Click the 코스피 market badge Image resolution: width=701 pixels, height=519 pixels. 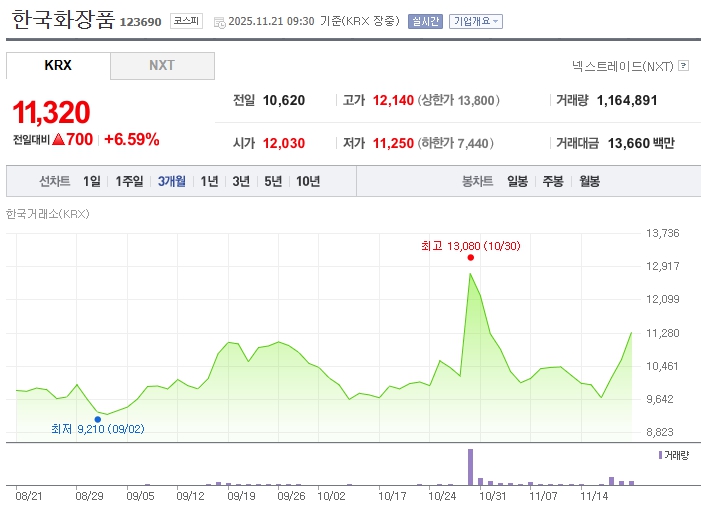[185, 20]
